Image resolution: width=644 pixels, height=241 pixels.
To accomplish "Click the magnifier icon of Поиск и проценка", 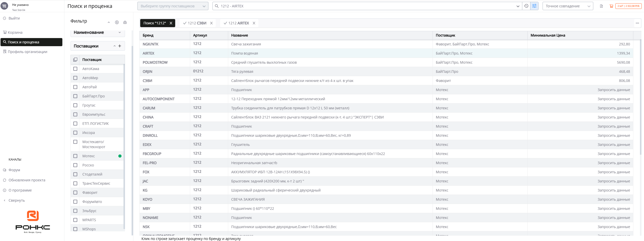I will point(5,42).
